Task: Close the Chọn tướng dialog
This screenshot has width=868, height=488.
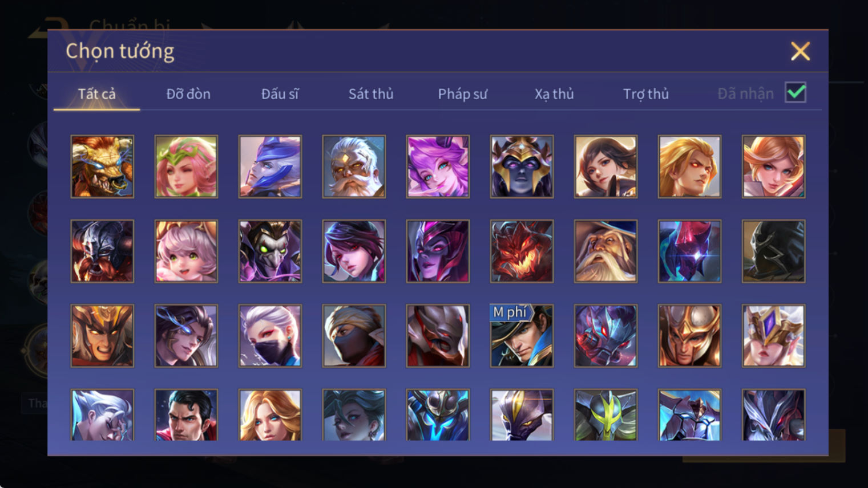Action: [x=800, y=51]
